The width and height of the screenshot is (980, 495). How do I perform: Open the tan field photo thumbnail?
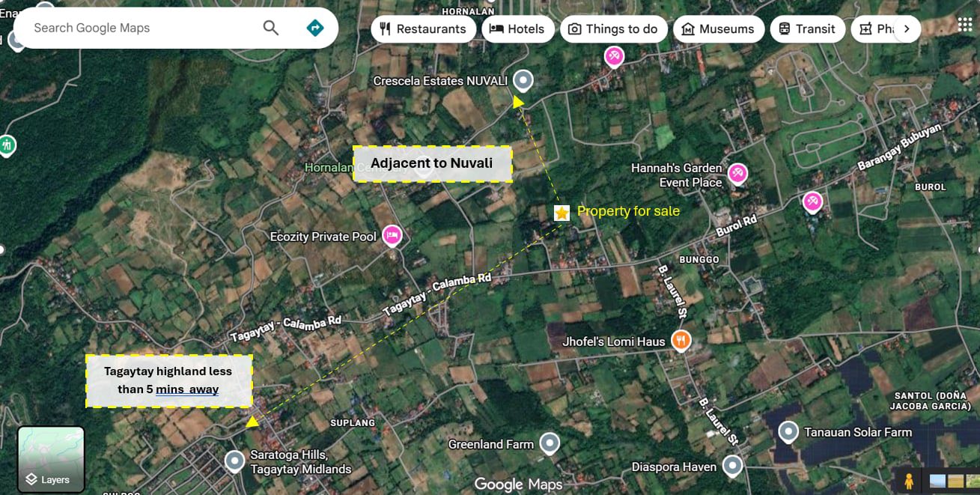coord(956,481)
